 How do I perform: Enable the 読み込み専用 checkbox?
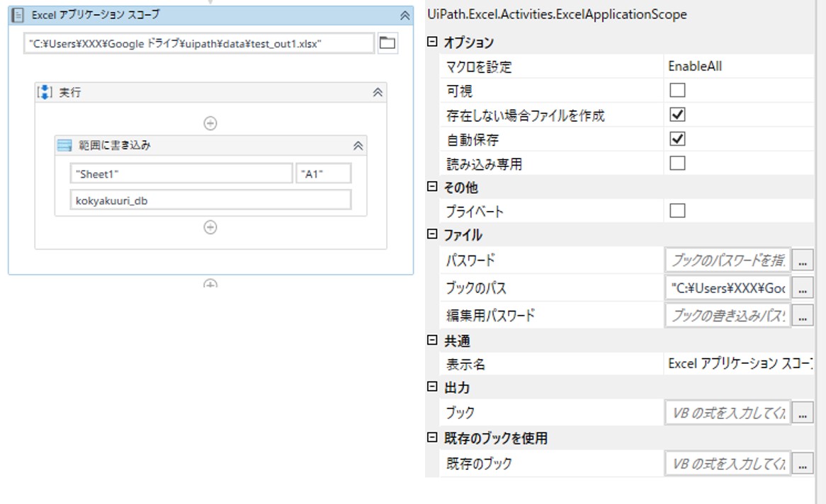pyautogui.click(x=677, y=164)
